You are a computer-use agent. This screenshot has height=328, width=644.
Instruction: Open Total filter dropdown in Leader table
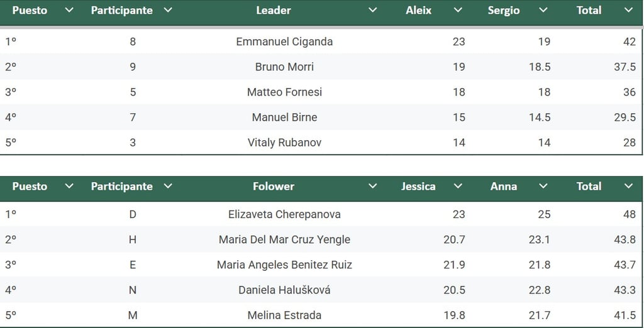tap(628, 10)
